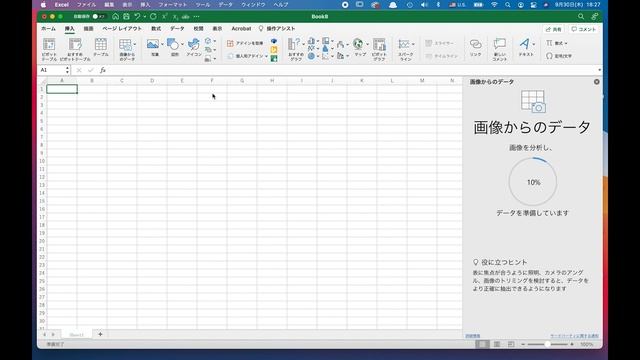The image size is (640, 360).
Task: Show more quick access commands (…)
Action: click(x=197, y=17)
